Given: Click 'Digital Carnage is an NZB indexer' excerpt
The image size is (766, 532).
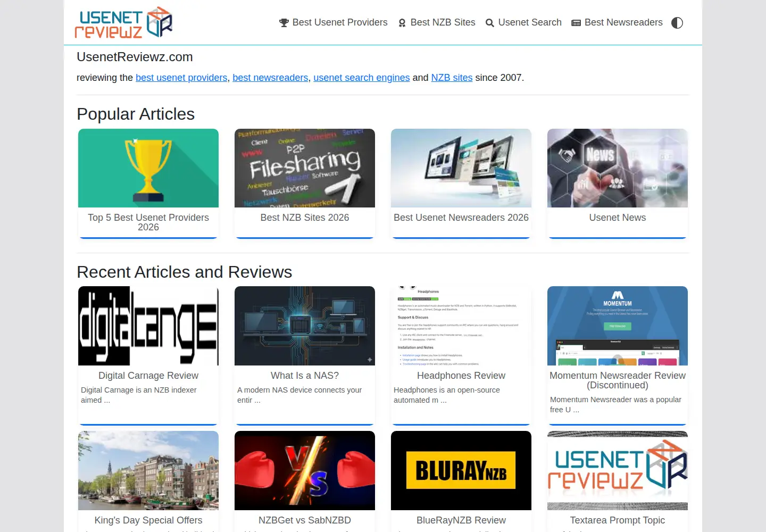Looking at the screenshot, I should pyautogui.click(x=139, y=395).
